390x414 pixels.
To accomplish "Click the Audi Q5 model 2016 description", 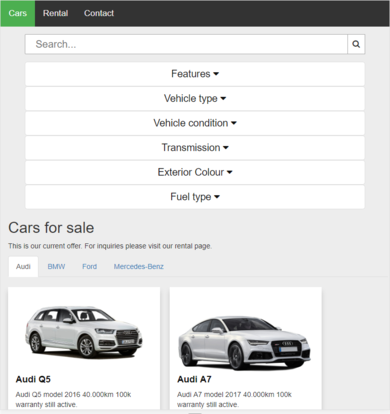I will tap(73, 399).
